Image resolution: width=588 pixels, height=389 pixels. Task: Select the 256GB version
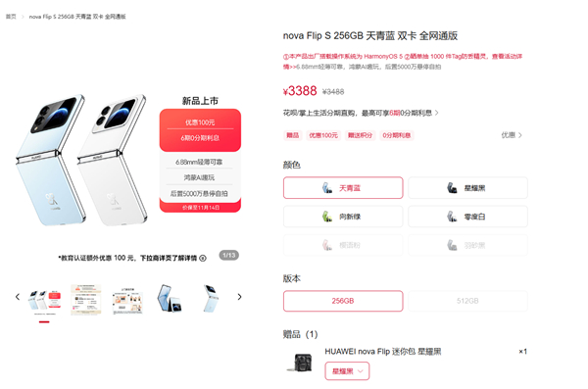[343, 301]
